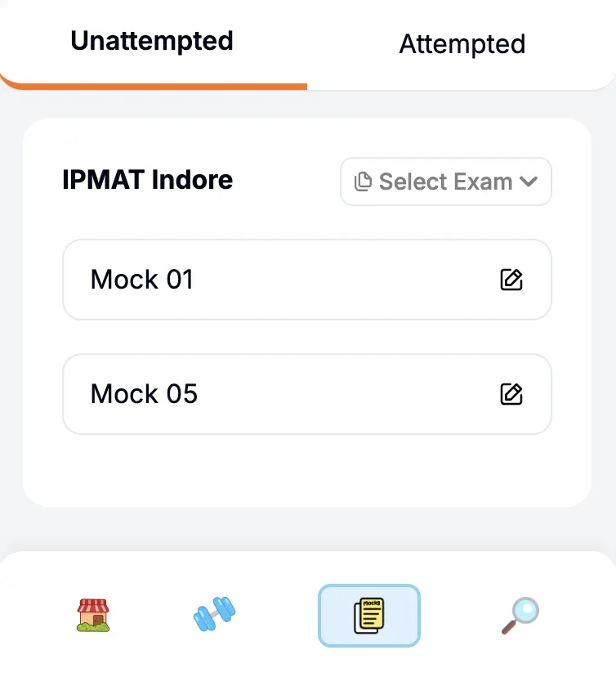Click the edit icon for Mock 01
The image size is (616, 677).
coord(511,280)
